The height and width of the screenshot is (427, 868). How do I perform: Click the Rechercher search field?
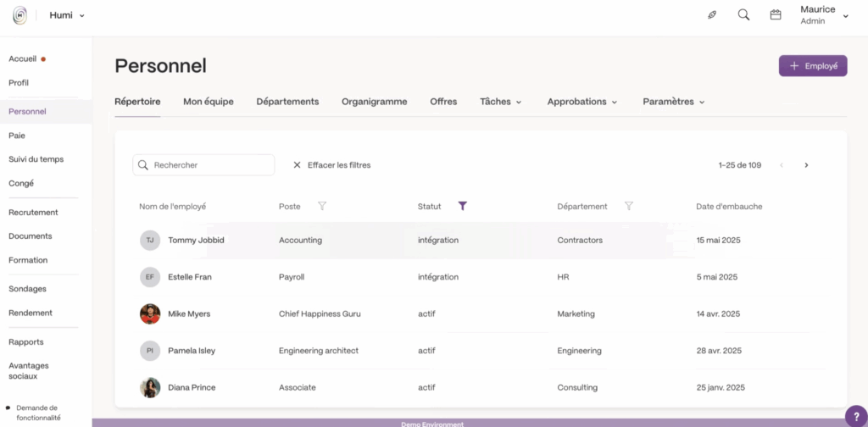coord(210,165)
